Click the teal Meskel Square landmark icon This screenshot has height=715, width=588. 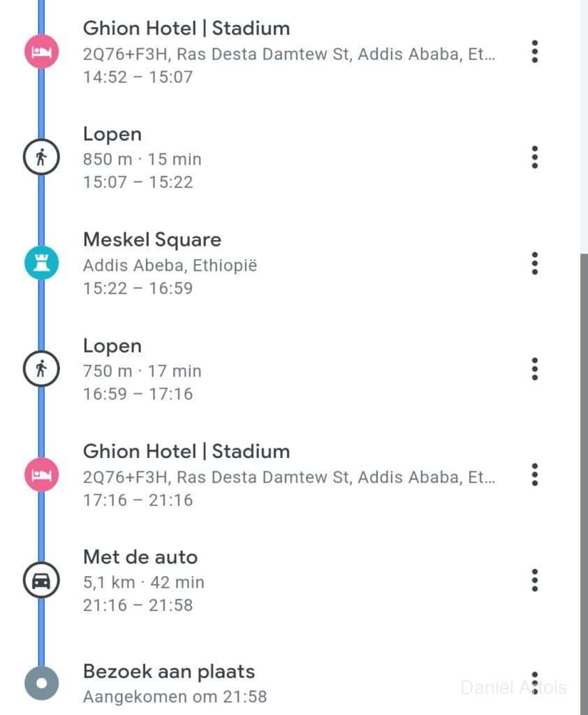tap(41, 263)
